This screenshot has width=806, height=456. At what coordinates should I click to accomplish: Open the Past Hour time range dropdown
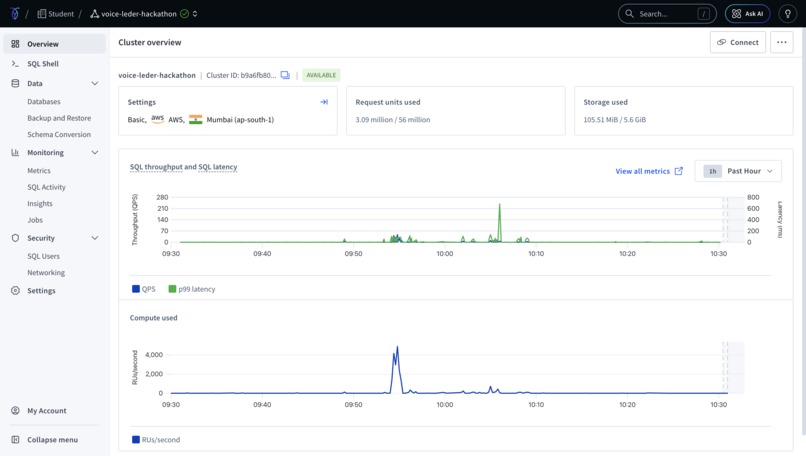(738, 171)
